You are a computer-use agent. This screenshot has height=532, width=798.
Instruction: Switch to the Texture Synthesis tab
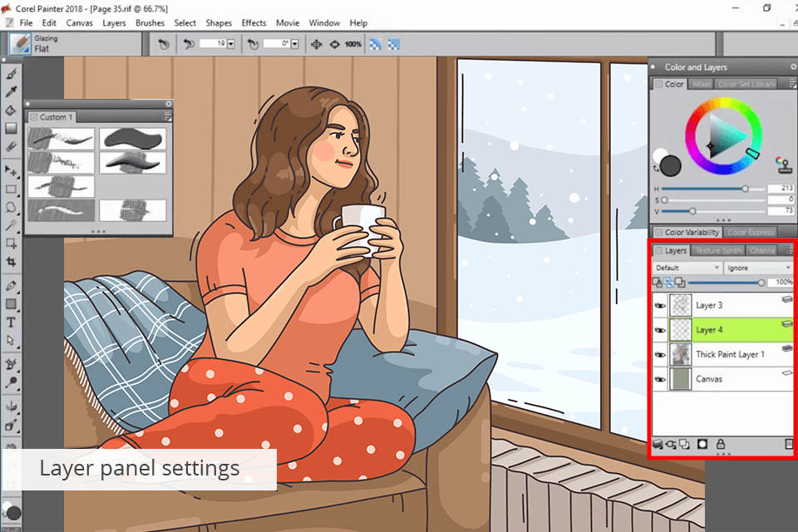click(x=718, y=250)
